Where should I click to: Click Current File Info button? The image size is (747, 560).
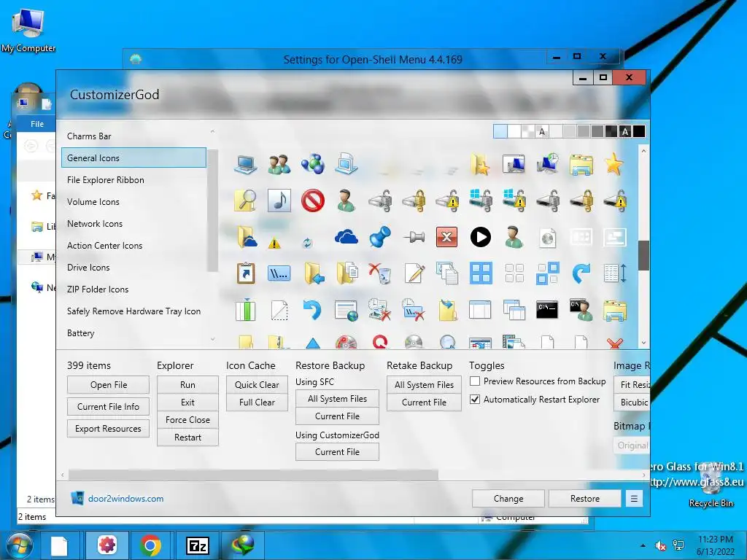pyautogui.click(x=108, y=407)
